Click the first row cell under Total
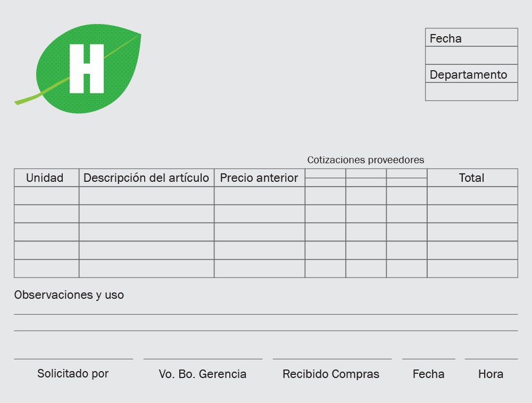 472,196
